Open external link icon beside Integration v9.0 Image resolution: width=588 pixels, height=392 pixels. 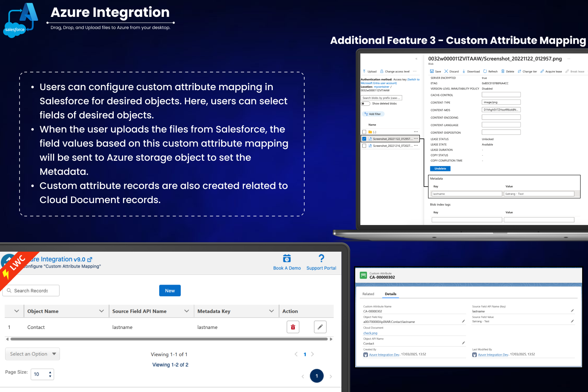pos(90,260)
